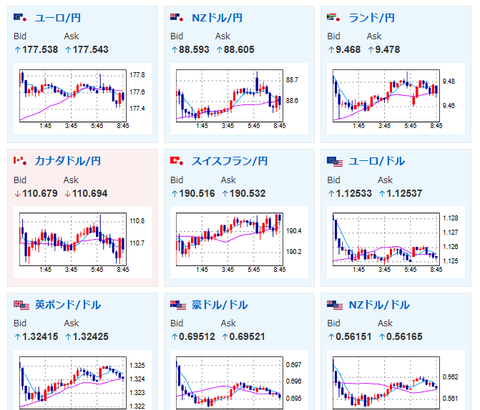The image size is (480, 410).
Task: Open the ユーロ/円 pair link
Action: pos(58,18)
